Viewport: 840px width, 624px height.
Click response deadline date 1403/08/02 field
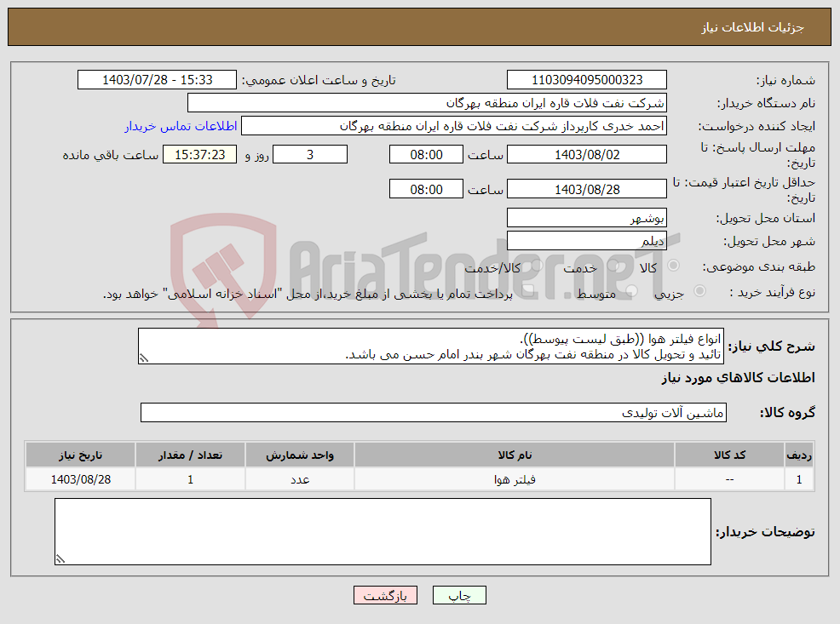click(x=587, y=155)
